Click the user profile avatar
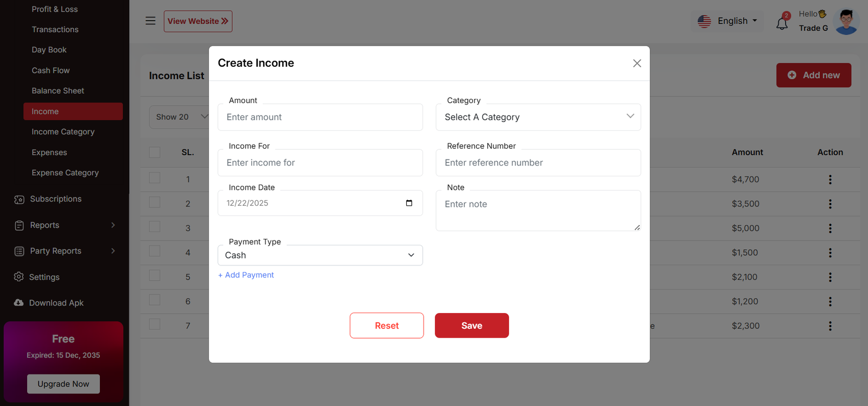 click(x=846, y=22)
